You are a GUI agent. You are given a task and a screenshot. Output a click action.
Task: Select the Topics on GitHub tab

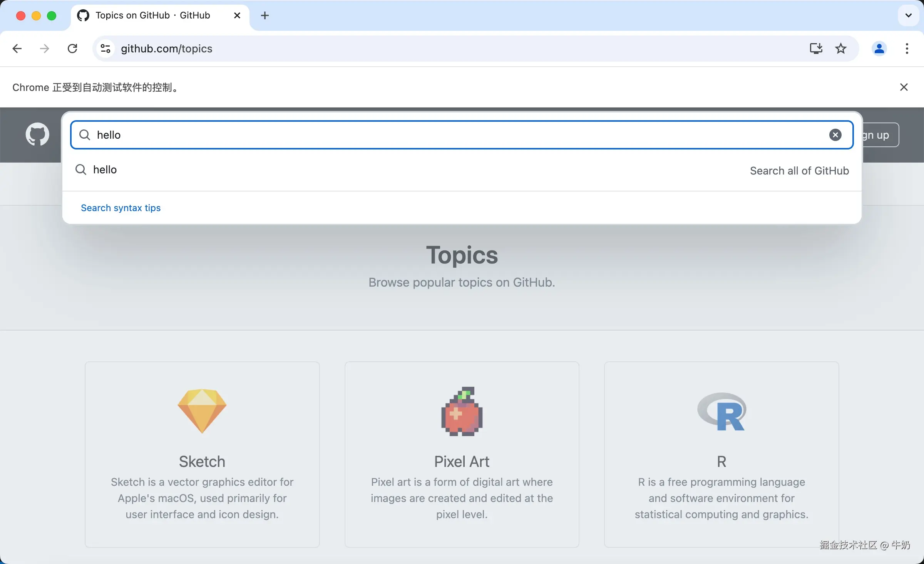tap(152, 15)
